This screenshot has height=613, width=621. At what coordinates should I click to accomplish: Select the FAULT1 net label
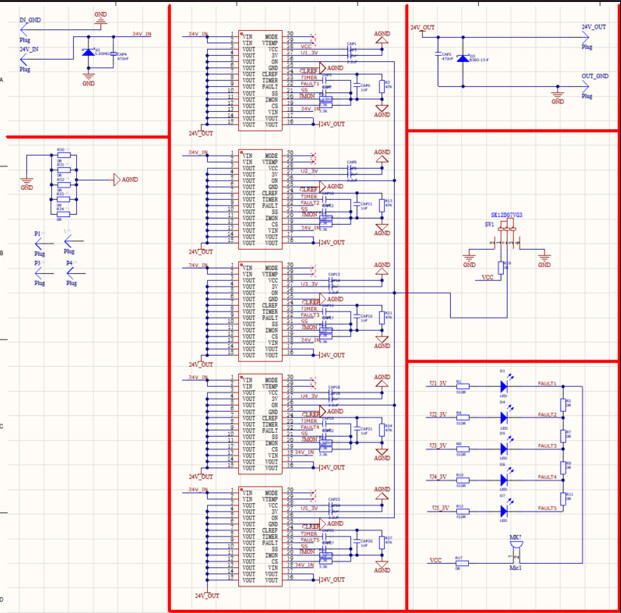(x=544, y=384)
